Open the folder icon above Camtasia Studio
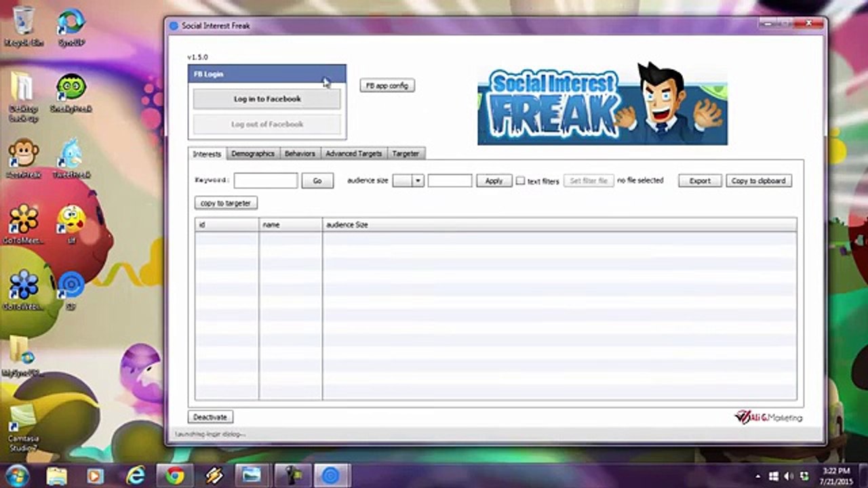 22,357
